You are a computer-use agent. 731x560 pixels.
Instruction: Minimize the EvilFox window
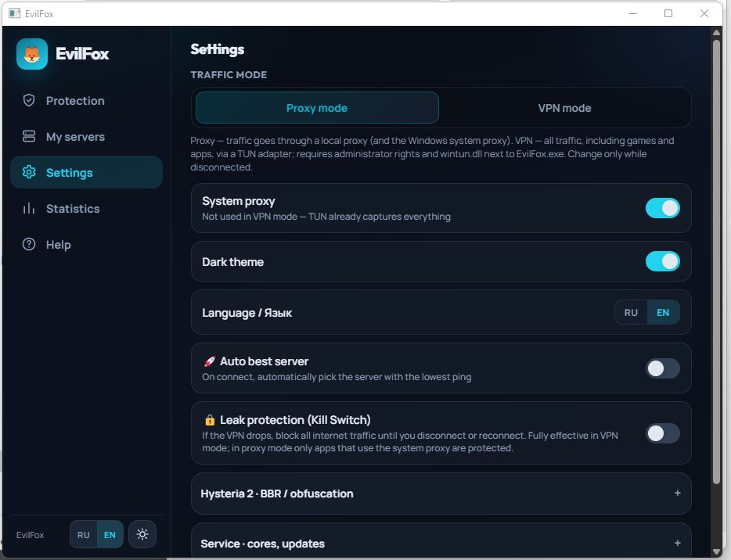(x=632, y=13)
